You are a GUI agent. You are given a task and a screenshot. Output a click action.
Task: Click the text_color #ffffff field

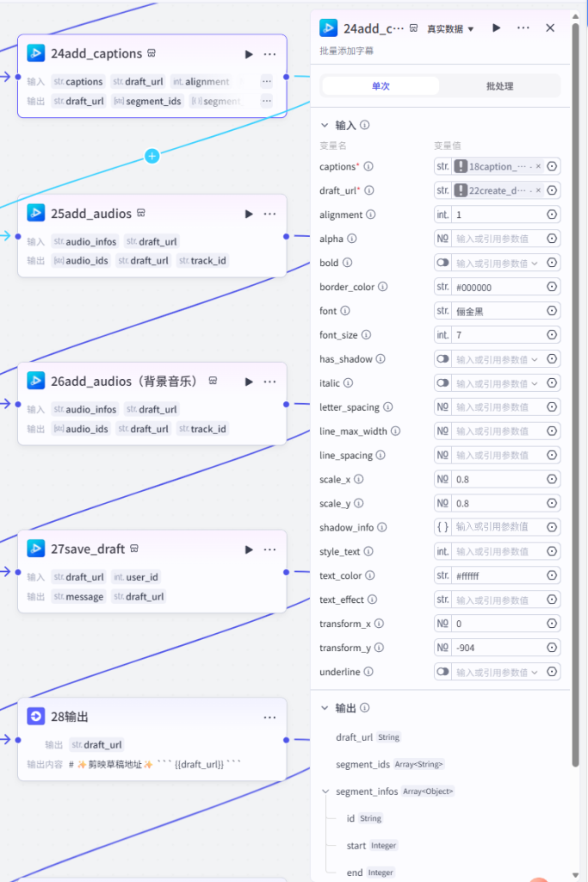pos(498,575)
